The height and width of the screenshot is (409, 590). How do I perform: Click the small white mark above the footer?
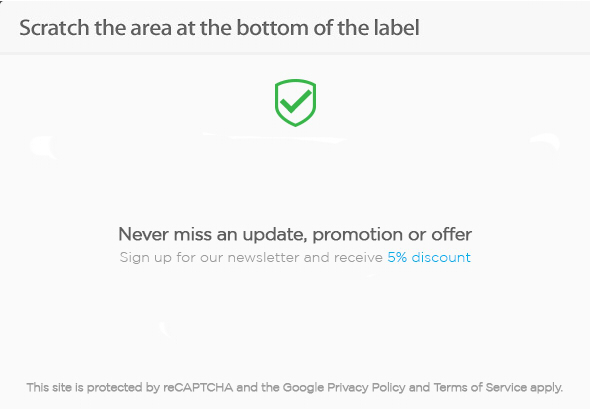click(x=166, y=330)
